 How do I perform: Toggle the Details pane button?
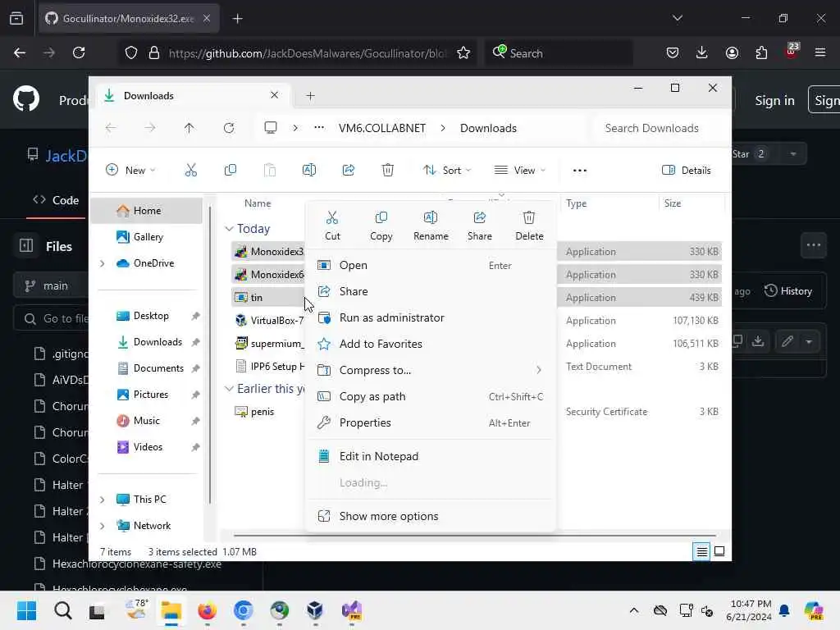[x=687, y=171]
